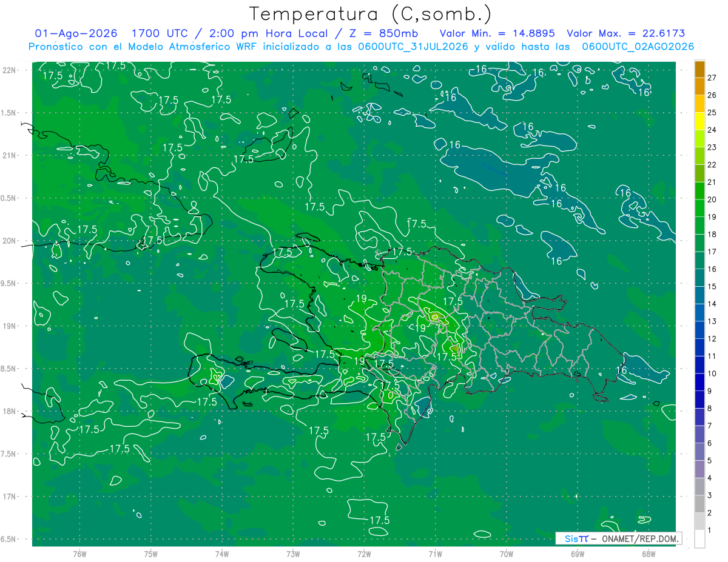Image resolution: width=728 pixels, height=562 pixels.
Task: Click the "68W" longitude axis label
Action: click(x=649, y=554)
